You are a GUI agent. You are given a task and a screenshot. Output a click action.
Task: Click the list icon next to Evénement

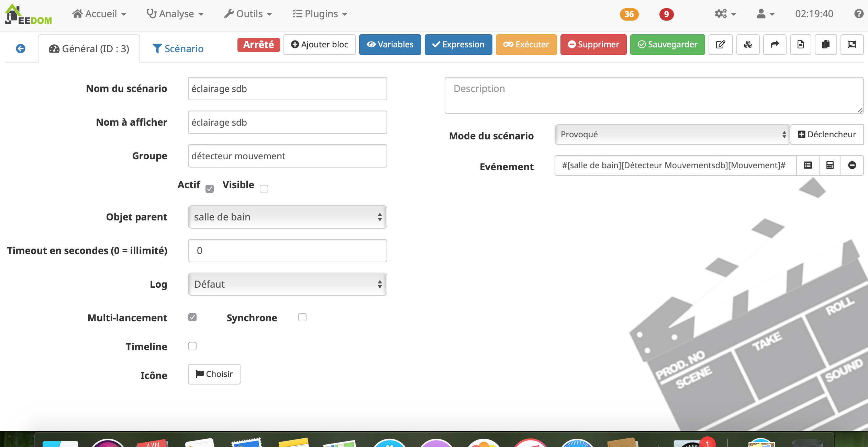[808, 165]
